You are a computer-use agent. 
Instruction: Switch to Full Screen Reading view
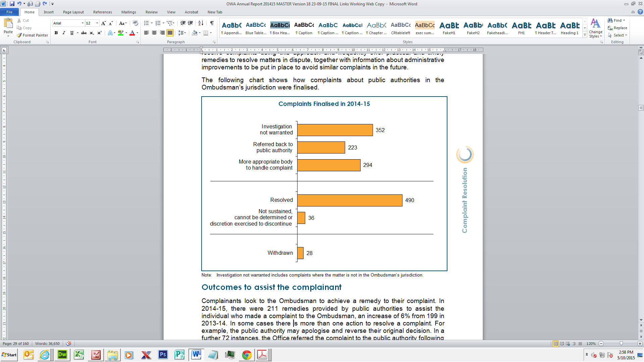(x=562, y=344)
